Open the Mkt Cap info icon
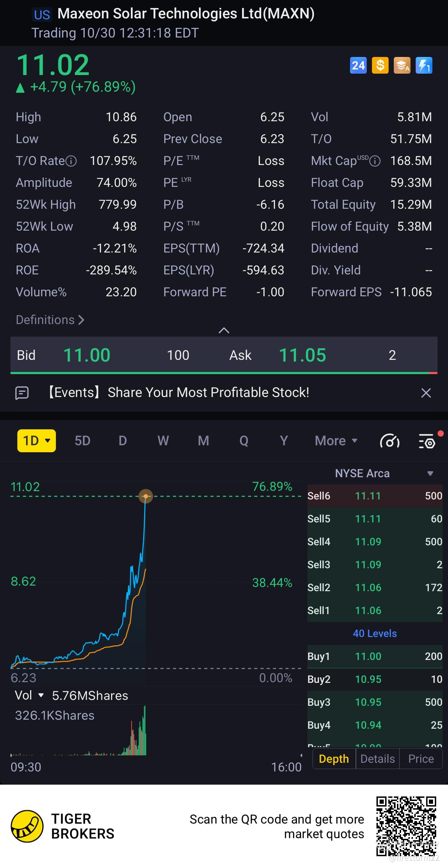448x868 pixels. tap(375, 161)
